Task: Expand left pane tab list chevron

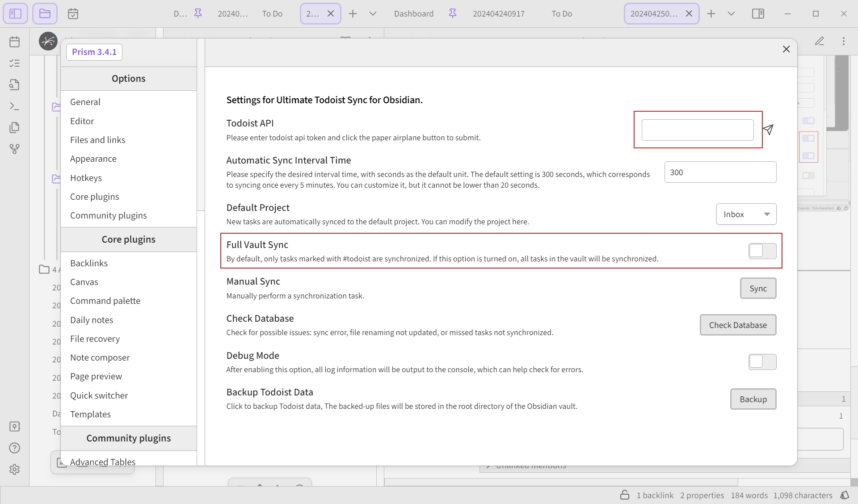Action: (x=373, y=13)
